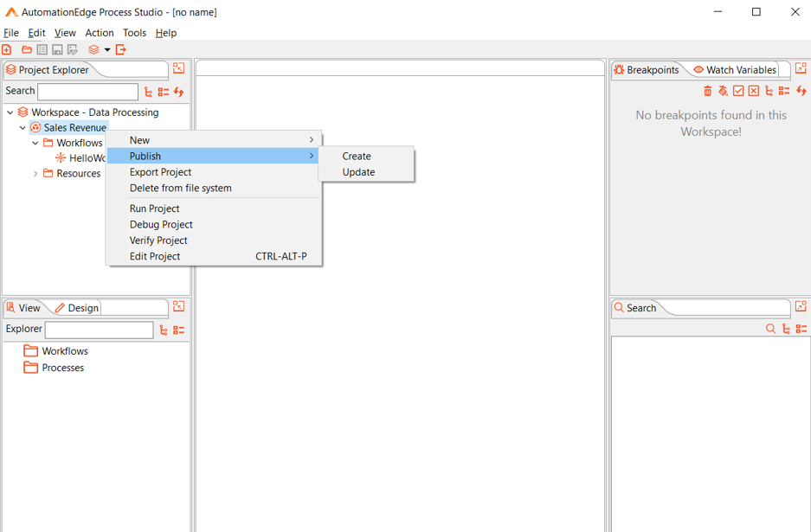The image size is (811, 532).
Task: Collapse the Workflows folder in project tree
Action: 35,143
